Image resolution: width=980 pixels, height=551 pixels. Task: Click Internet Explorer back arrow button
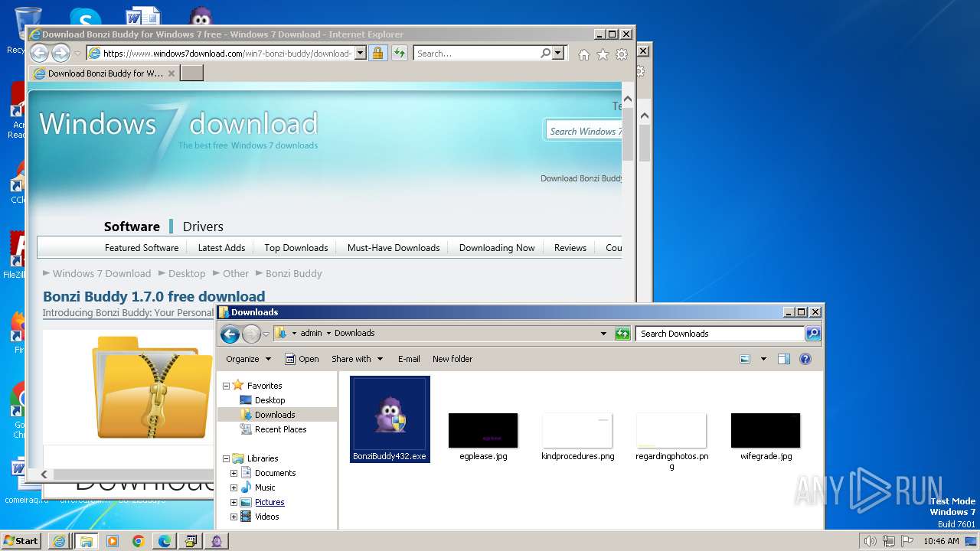(39, 53)
